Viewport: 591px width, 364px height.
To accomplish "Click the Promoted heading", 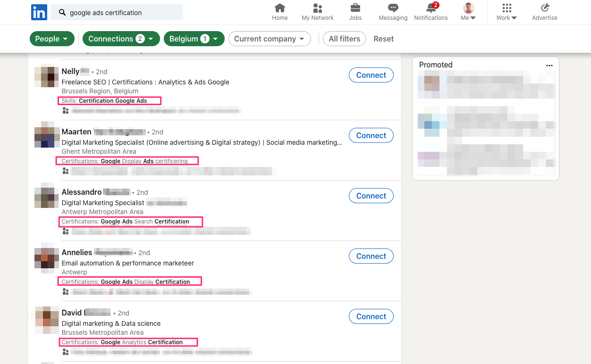I will point(436,65).
